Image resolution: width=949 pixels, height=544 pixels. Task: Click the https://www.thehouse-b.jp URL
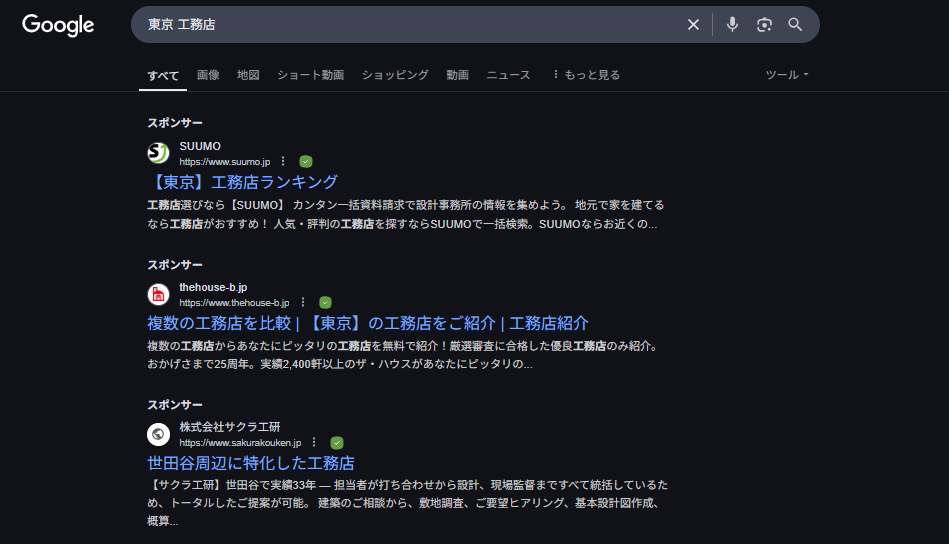(x=234, y=303)
